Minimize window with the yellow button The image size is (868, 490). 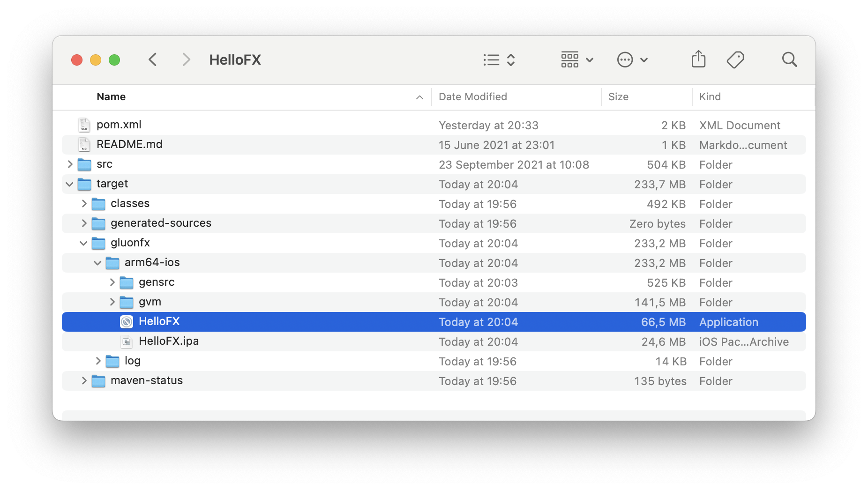[x=96, y=60]
